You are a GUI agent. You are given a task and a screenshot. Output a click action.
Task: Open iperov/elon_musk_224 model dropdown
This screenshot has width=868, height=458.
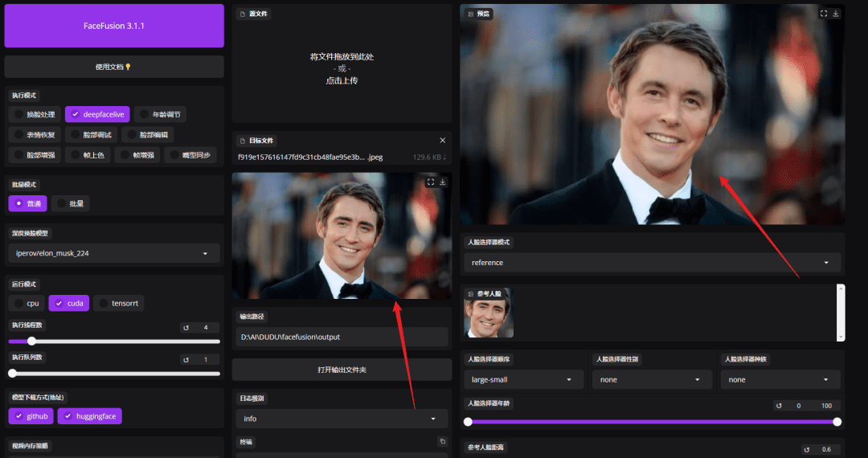click(x=114, y=253)
